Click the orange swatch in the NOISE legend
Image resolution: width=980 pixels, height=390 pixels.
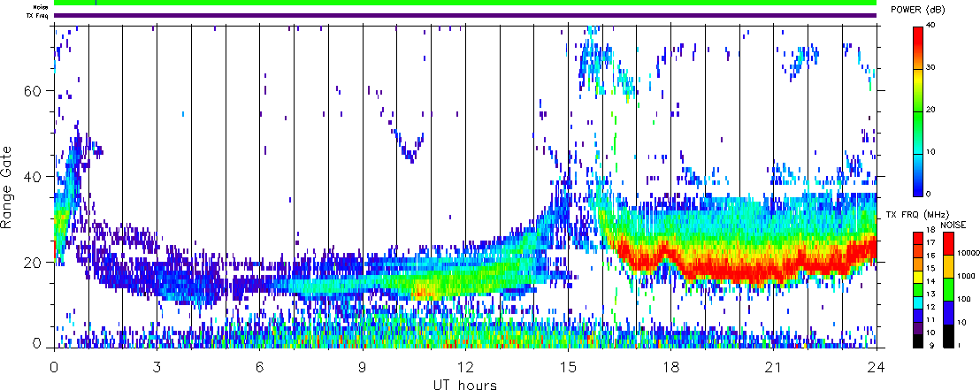point(948,266)
